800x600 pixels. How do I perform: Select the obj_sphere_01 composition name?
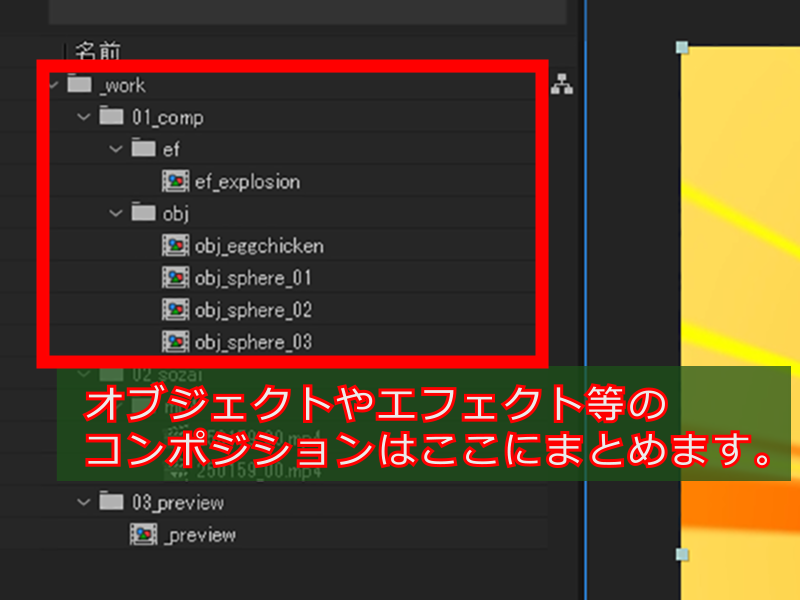(x=253, y=279)
